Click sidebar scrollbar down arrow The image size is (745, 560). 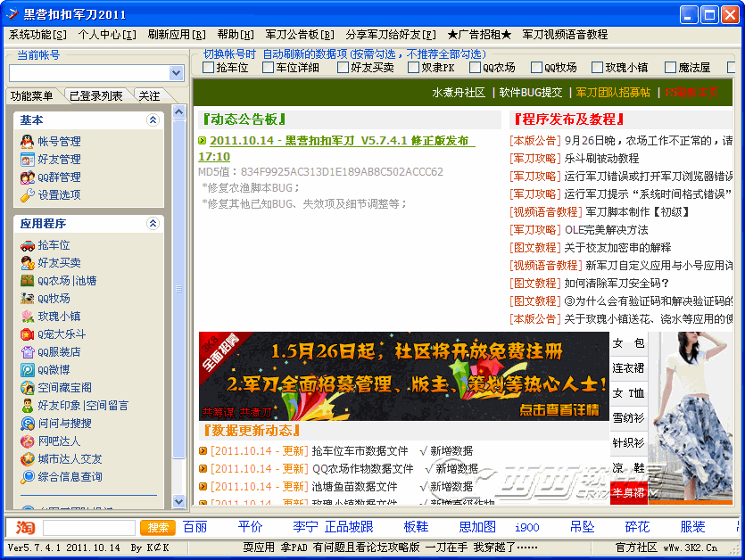point(178,501)
